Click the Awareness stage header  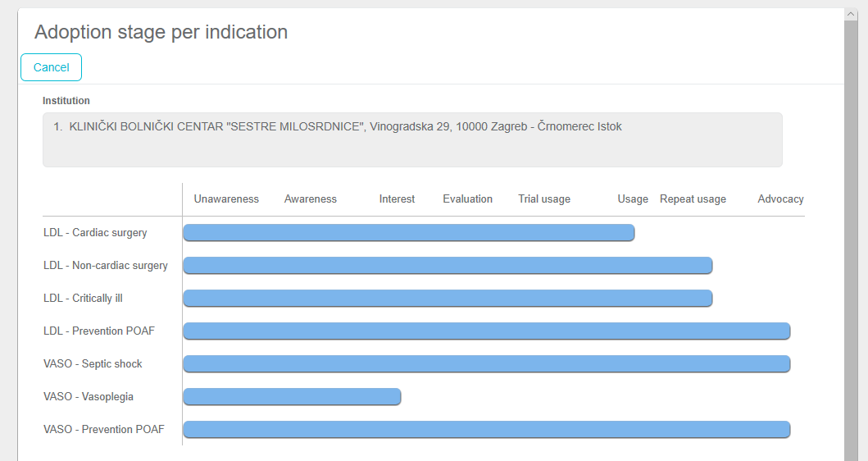click(311, 199)
